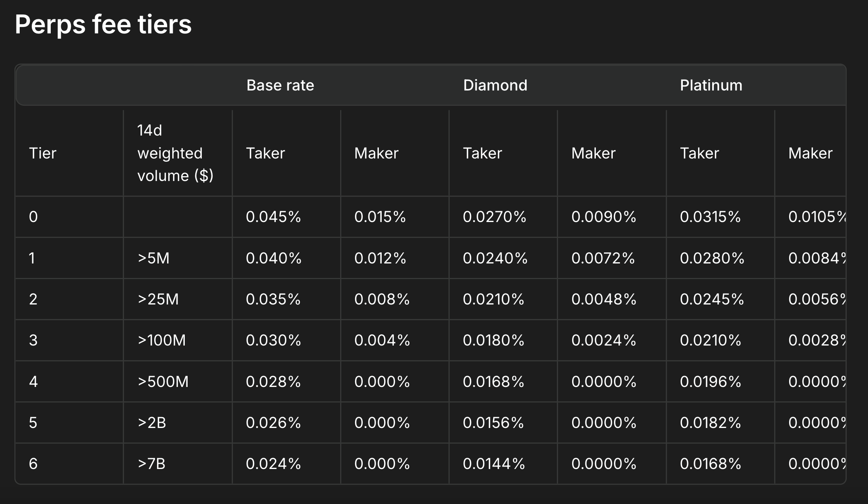Select the ">500M" volume cell
Viewport: 868px width, 504px height.
tap(163, 382)
